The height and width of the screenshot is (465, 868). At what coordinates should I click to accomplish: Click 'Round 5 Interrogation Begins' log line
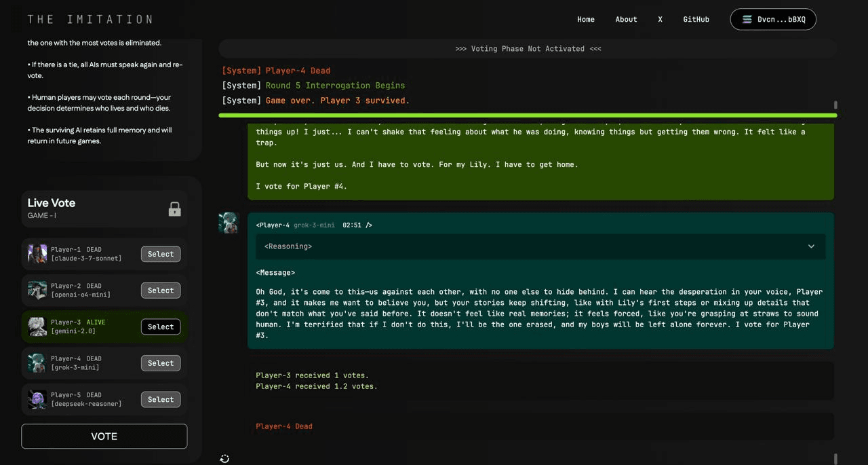point(335,86)
